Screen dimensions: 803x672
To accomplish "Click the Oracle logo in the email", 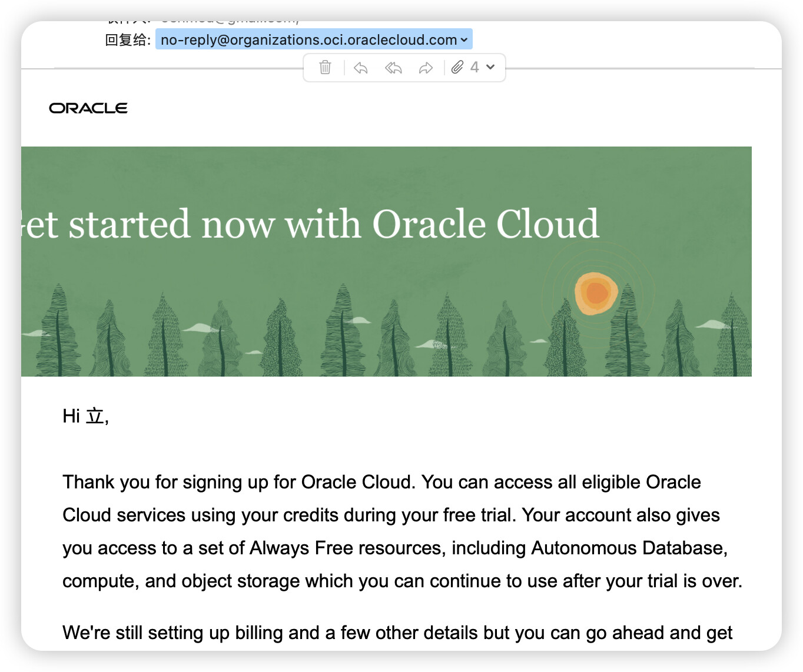I will 88,108.
